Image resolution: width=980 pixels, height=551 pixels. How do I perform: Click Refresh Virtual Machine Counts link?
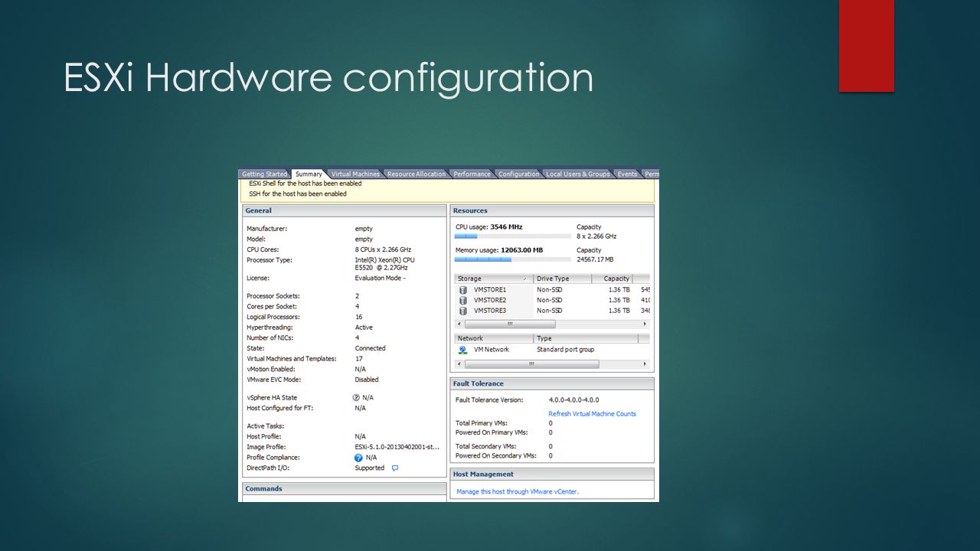pos(592,414)
